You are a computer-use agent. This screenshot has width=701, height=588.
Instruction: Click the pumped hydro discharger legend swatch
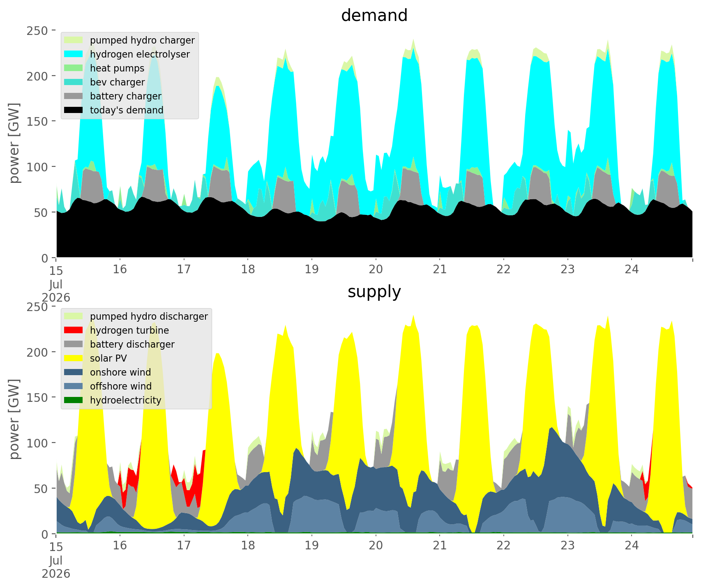click(x=74, y=316)
